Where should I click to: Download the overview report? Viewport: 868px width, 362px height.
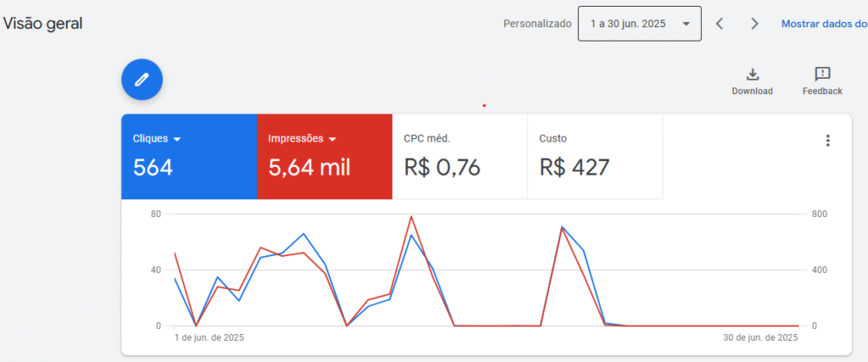pos(752,81)
